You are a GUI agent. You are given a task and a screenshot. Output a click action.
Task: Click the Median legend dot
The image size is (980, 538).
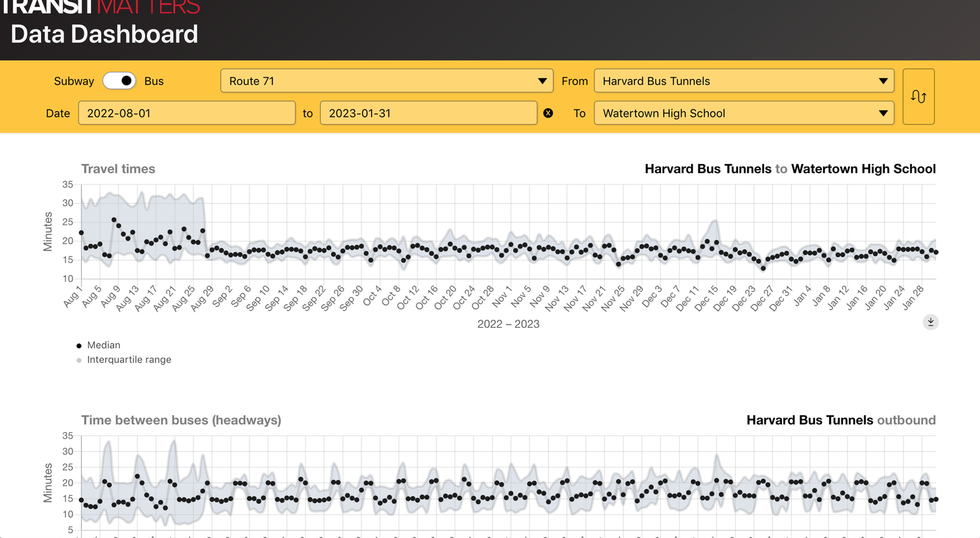click(x=79, y=345)
